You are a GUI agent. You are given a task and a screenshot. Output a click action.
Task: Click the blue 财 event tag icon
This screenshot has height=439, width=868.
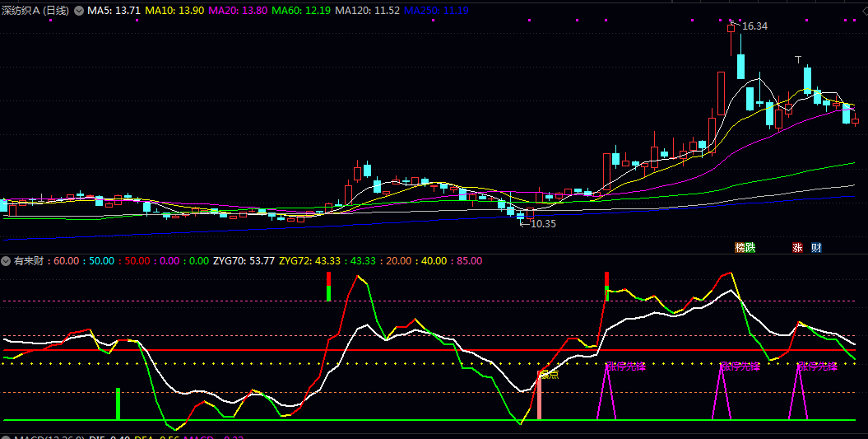tap(815, 247)
